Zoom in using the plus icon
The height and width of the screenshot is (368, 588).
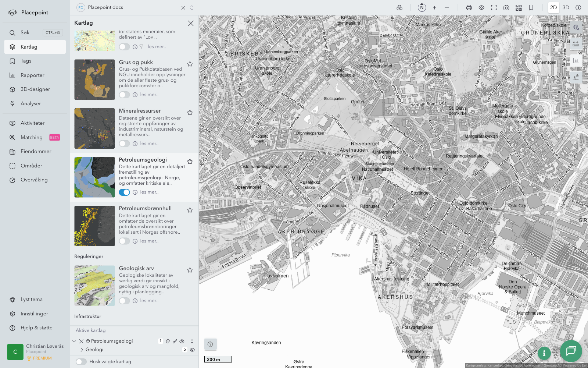(x=434, y=8)
